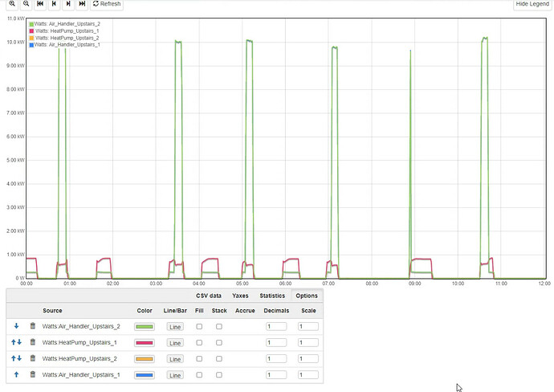Delete HeatPump_Upstairs_1 source via trash icon

pos(32,342)
